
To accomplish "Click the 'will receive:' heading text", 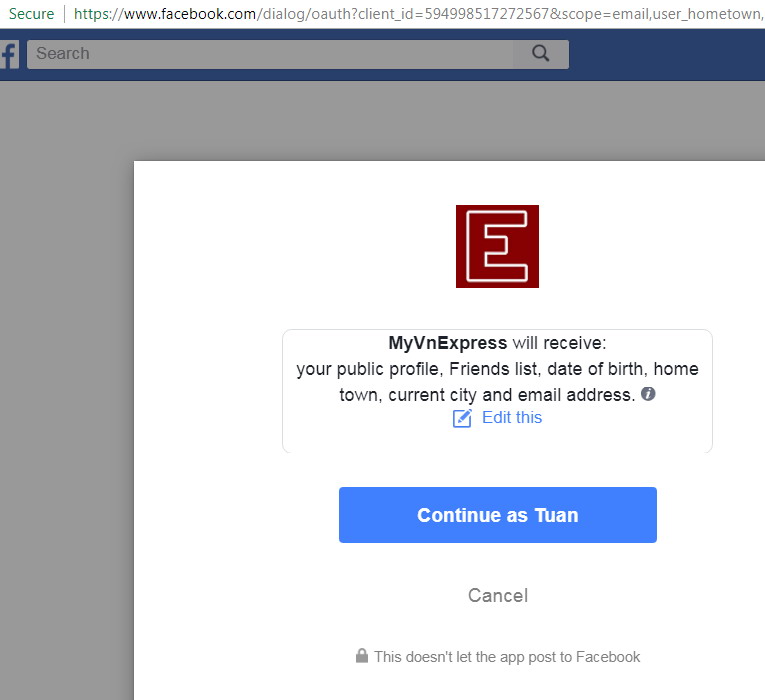I will coord(559,343).
